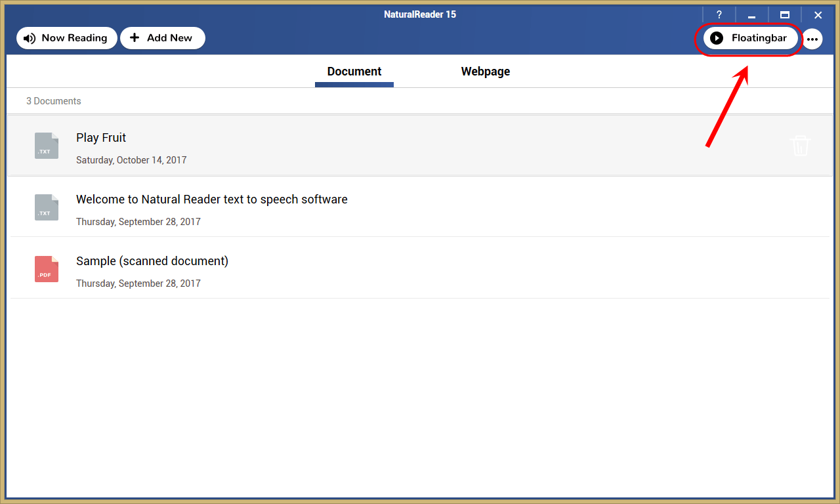Screen dimensions: 840x504
Task: Click the red PDF icon for Sample
Action: coord(47,269)
